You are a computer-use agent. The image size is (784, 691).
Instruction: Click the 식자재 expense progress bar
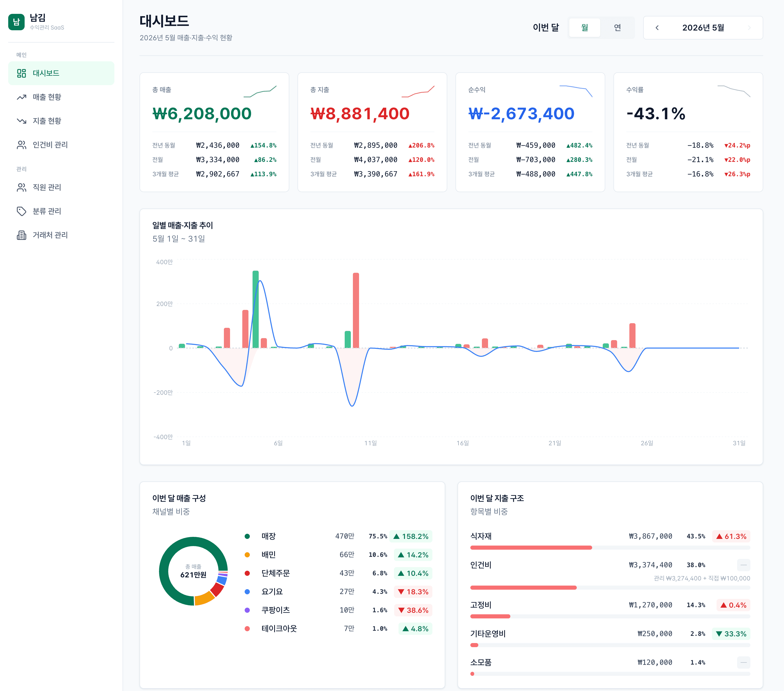point(610,548)
